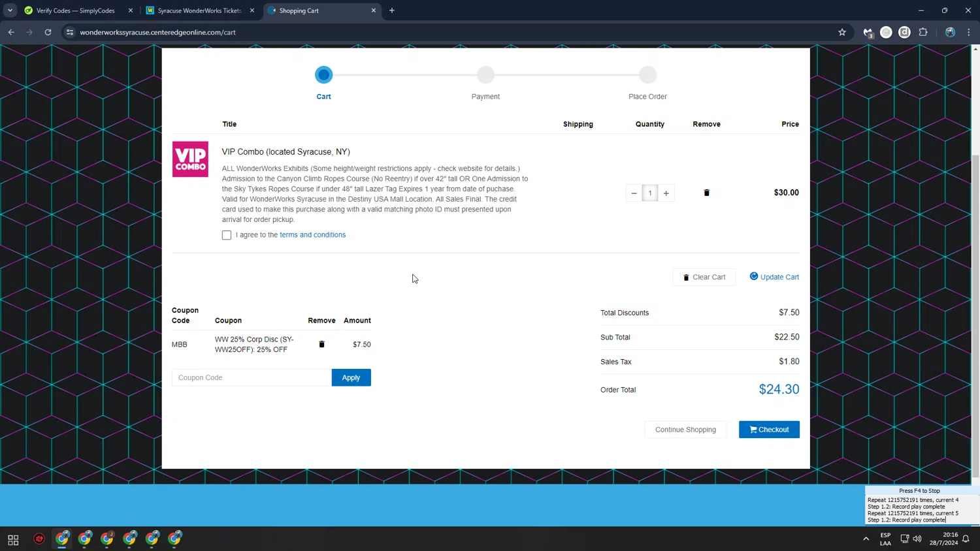The image size is (980, 551).
Task: Open the terms and conditions link
Action: pyautogui.click(x=312, y=235)
